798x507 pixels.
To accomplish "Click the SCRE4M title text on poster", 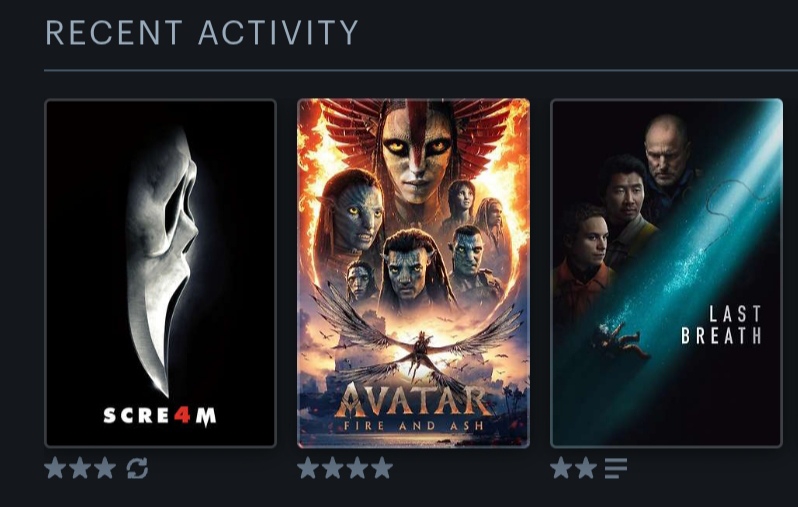I will (160, 416).
